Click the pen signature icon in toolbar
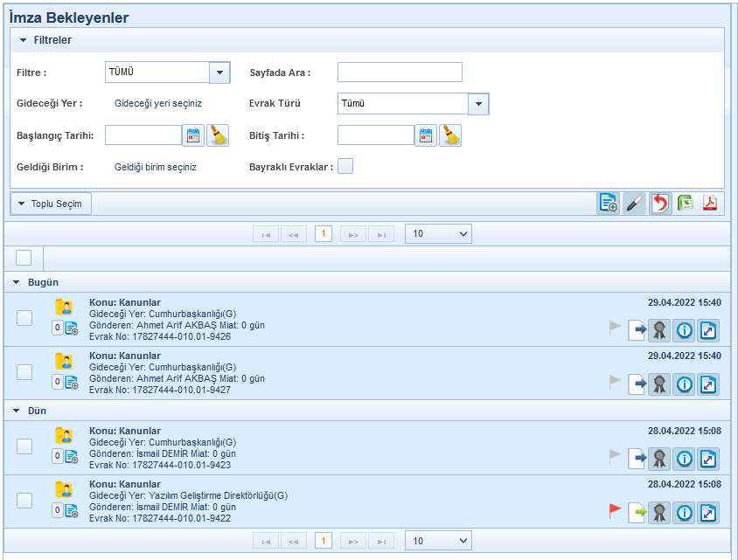 tap(635, 204)
